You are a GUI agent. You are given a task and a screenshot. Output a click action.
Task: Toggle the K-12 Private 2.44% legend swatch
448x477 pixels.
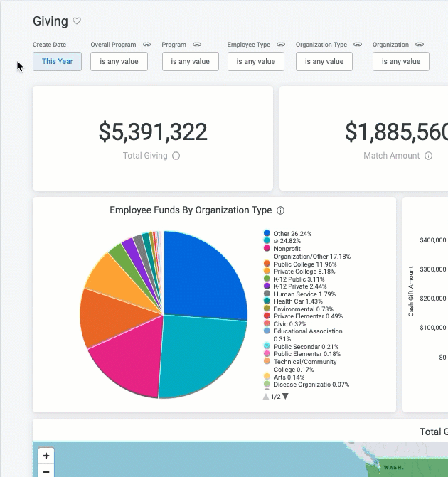click(x=267, y=286)
